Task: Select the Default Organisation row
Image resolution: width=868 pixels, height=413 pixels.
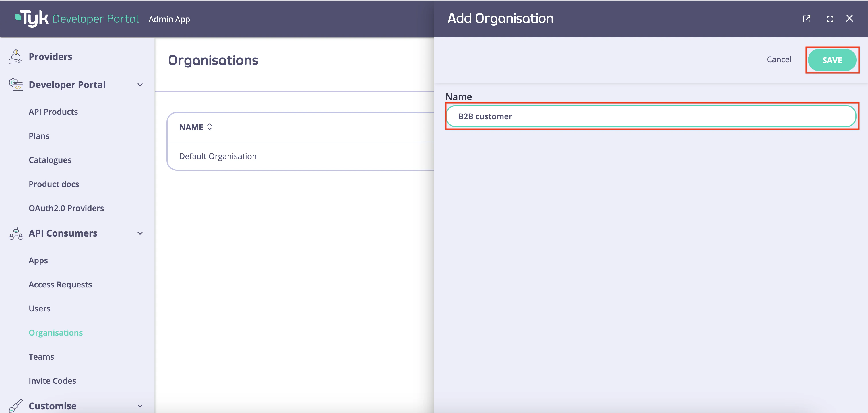Action: click(x=218, y=156)
